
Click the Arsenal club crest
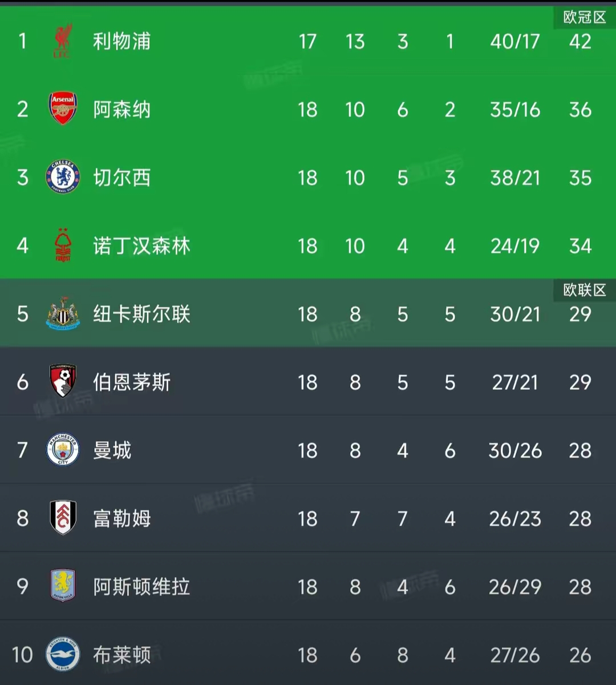click(x=63, y=108)
